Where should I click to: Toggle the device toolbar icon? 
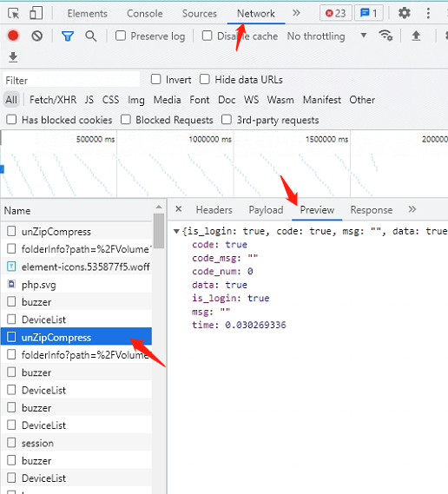(x=36, y=14)
